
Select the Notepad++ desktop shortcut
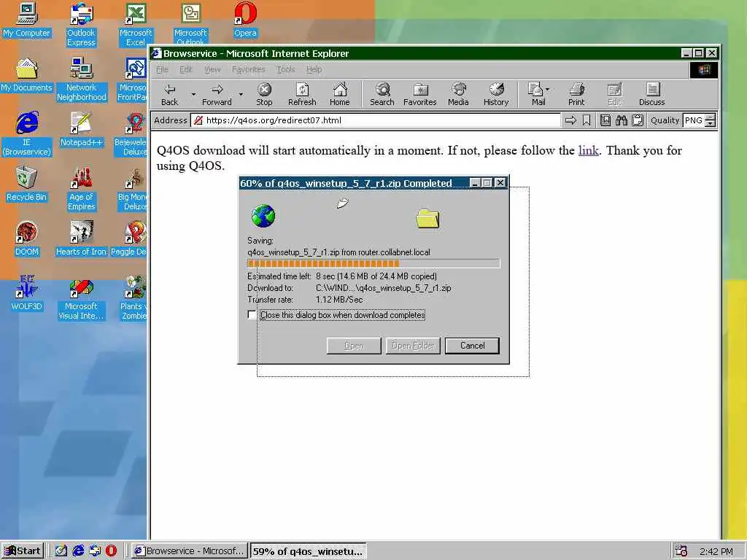tap(81, 130)
